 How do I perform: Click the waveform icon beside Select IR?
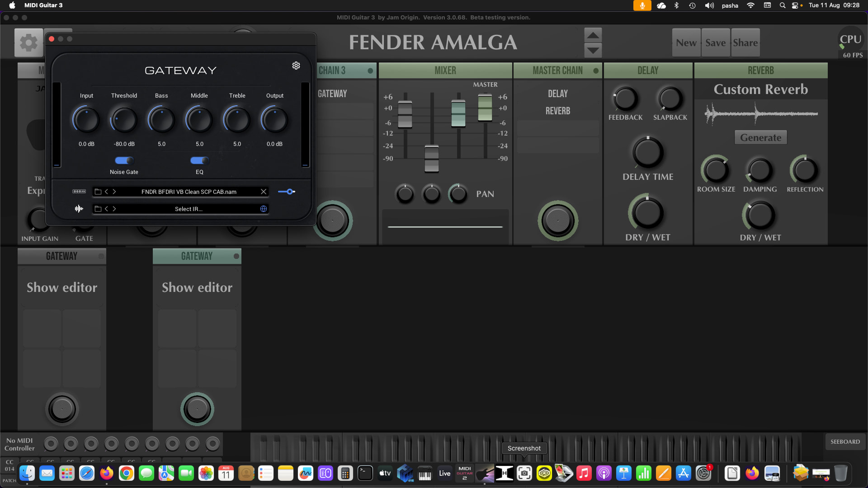point(79,209)
